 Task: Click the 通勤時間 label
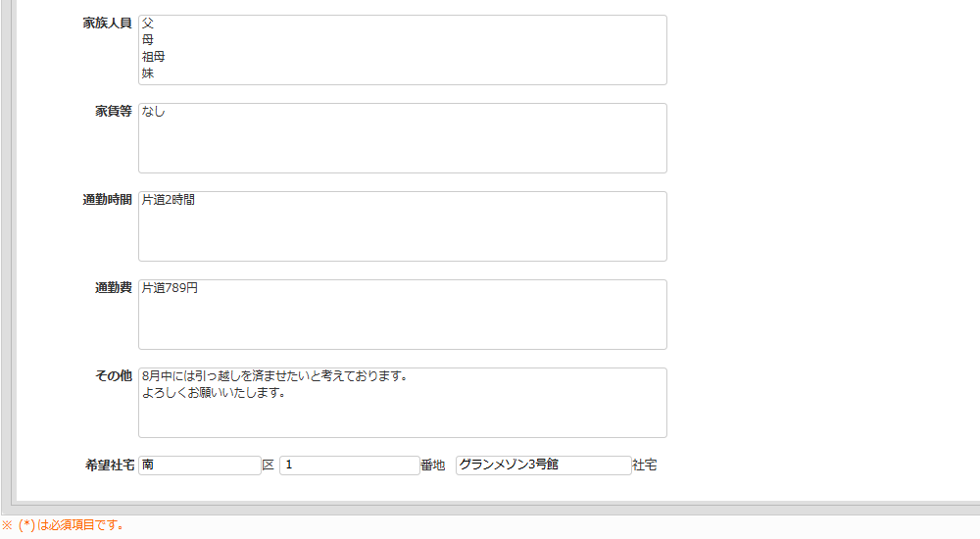coord(107,199)
